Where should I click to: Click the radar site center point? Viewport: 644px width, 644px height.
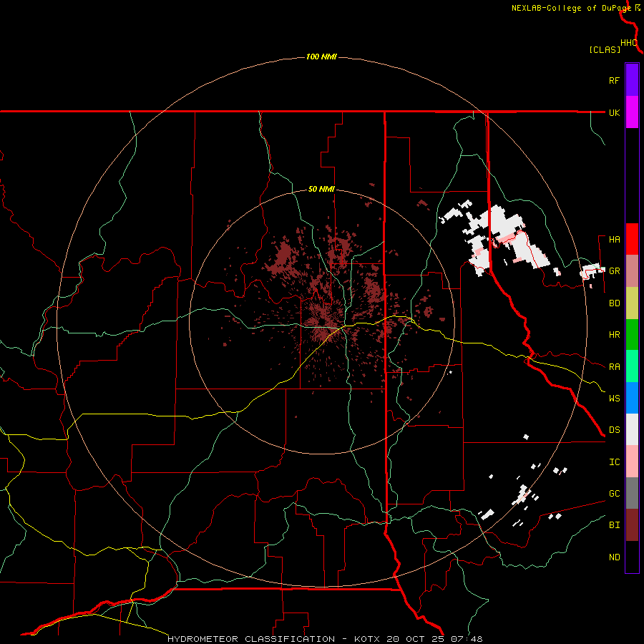[x=322, y=322]
